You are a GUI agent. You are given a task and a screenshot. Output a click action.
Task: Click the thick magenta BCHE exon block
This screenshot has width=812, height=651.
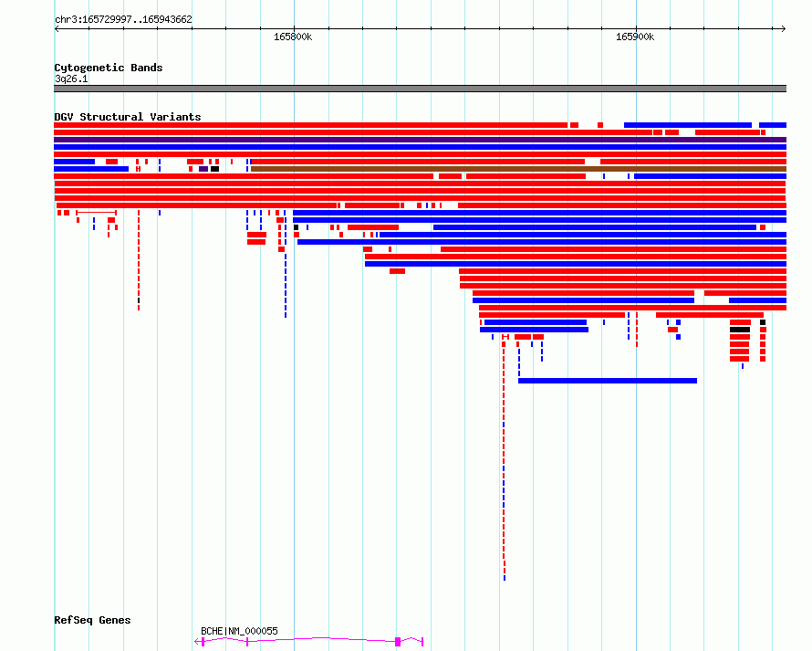click(398, 642)
